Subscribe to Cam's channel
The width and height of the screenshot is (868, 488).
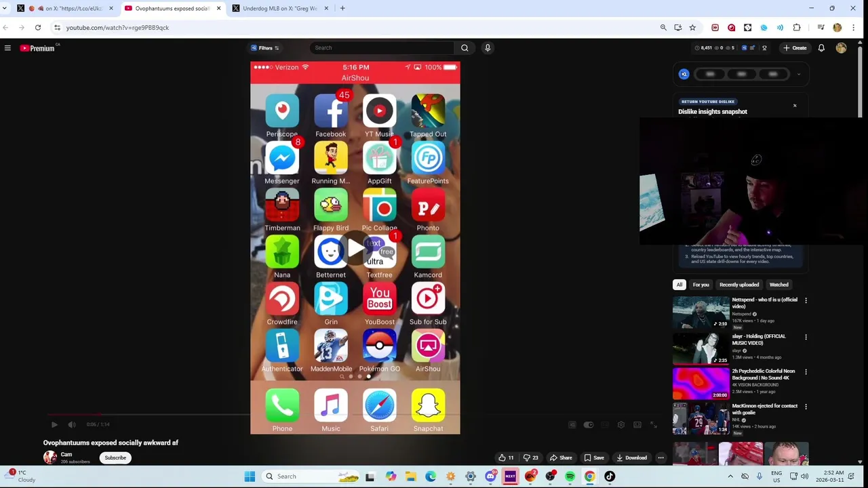(x=115, y=458)
